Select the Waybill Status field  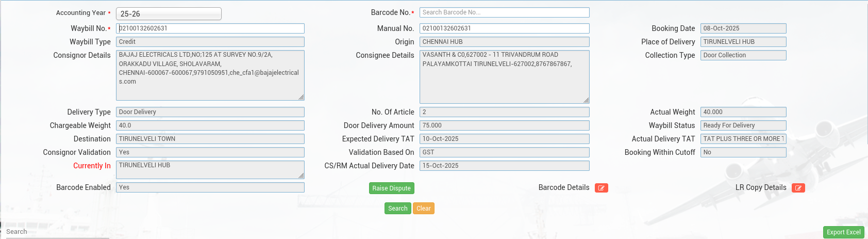click(743, 125)
